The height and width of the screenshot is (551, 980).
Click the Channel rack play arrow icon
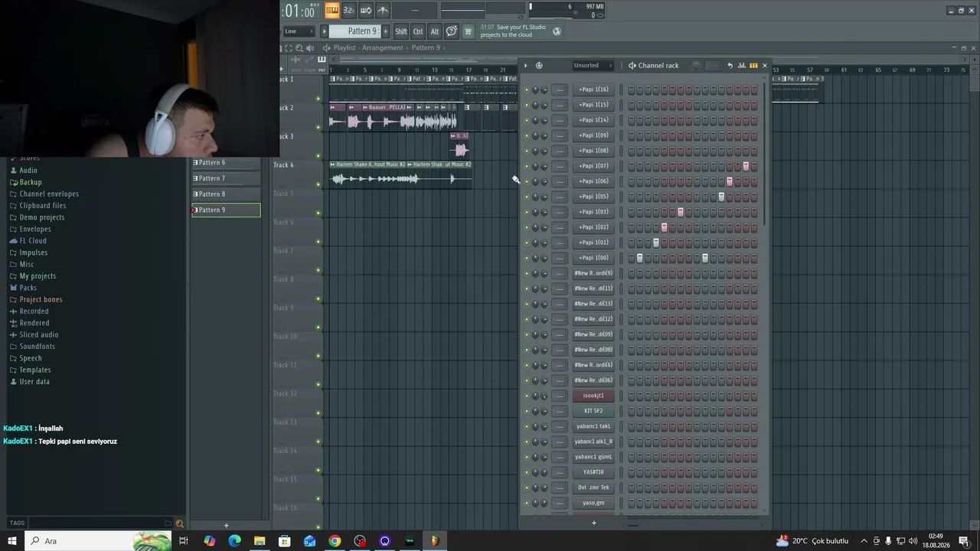pos(525,65)
